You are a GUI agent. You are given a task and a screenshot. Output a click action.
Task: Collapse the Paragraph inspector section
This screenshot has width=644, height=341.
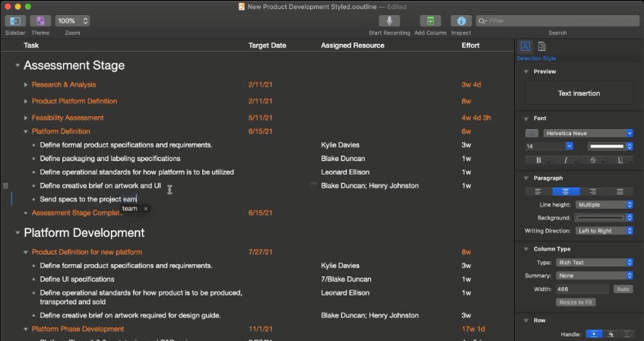[x=526, y=178]
